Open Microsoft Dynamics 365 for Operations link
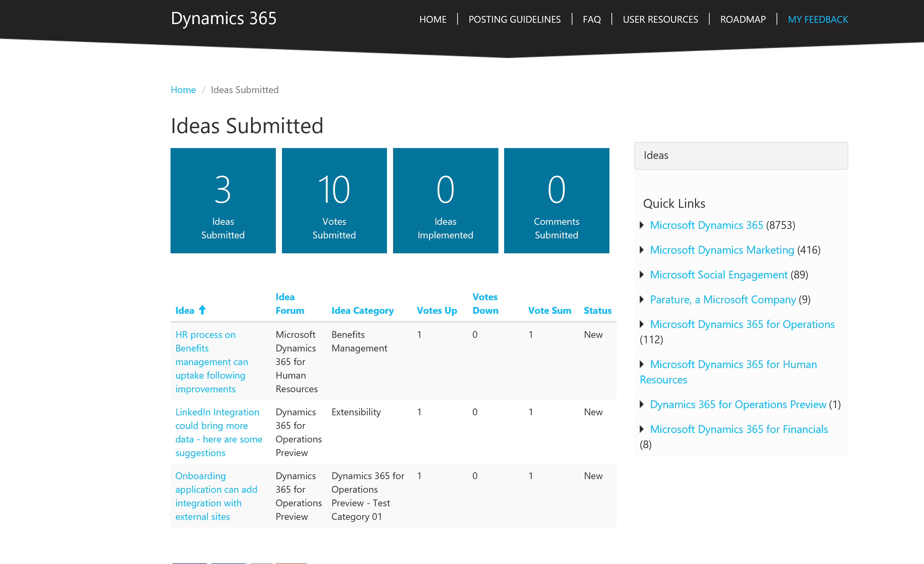This screenshot has width=924, height=564. click(x=742, y=324)
